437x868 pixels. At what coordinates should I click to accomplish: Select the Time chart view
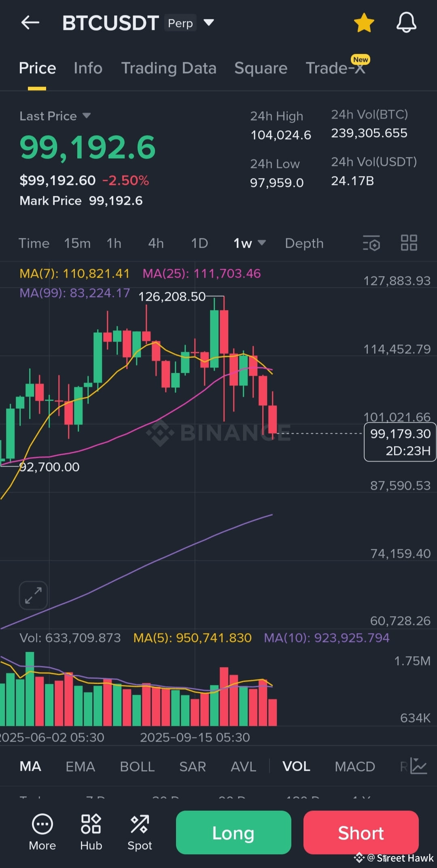pyautogui.click(x=34, y=243)
